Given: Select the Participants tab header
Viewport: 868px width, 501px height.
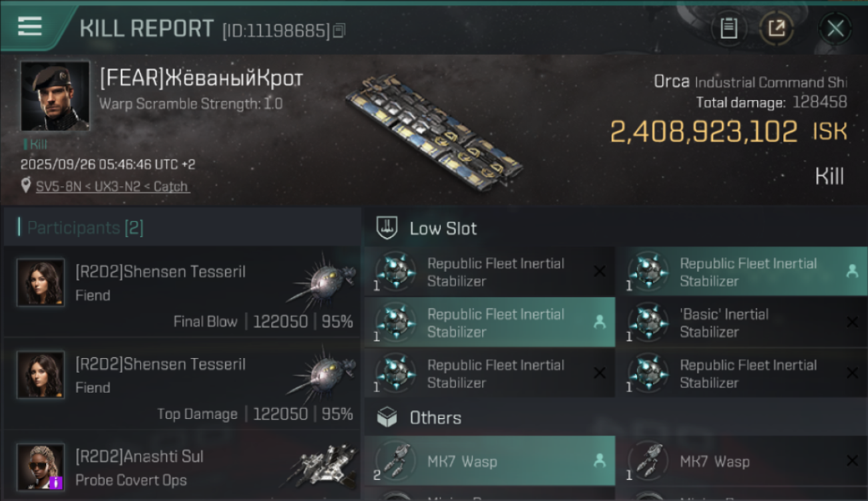Looking at the screenshot, I should pos(85,228).
